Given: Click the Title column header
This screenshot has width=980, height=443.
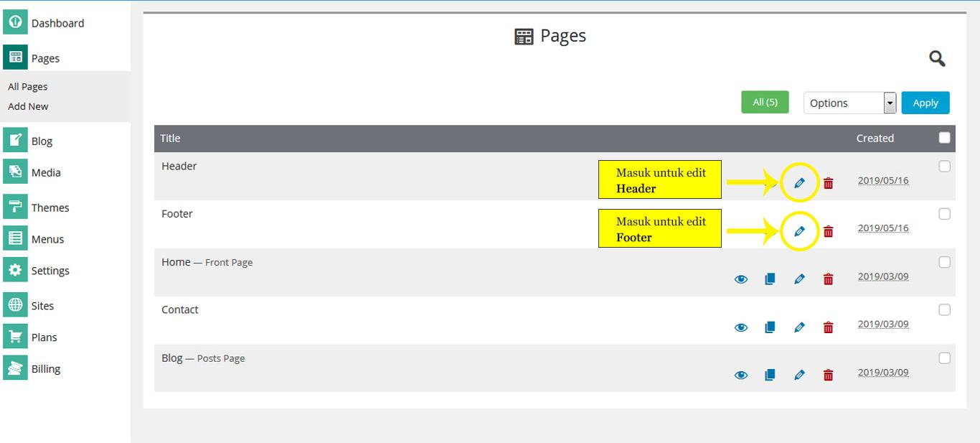Looking at the screenshot, I should [170, 138].
